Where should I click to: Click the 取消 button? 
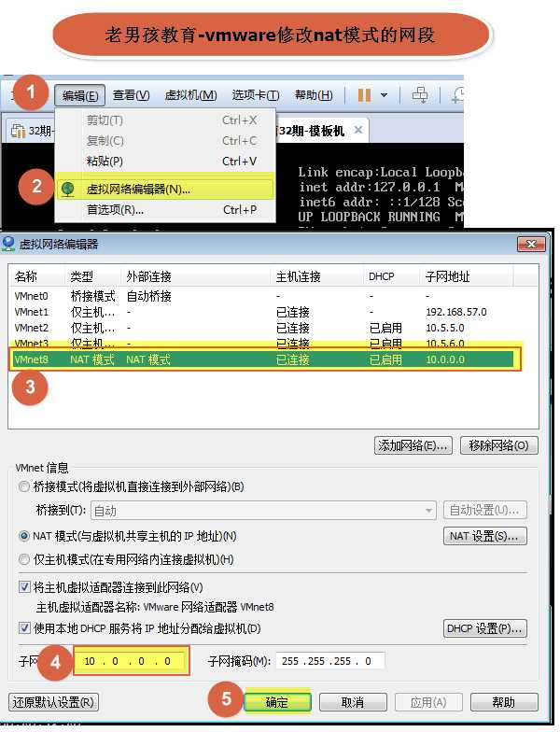[353, 702]
